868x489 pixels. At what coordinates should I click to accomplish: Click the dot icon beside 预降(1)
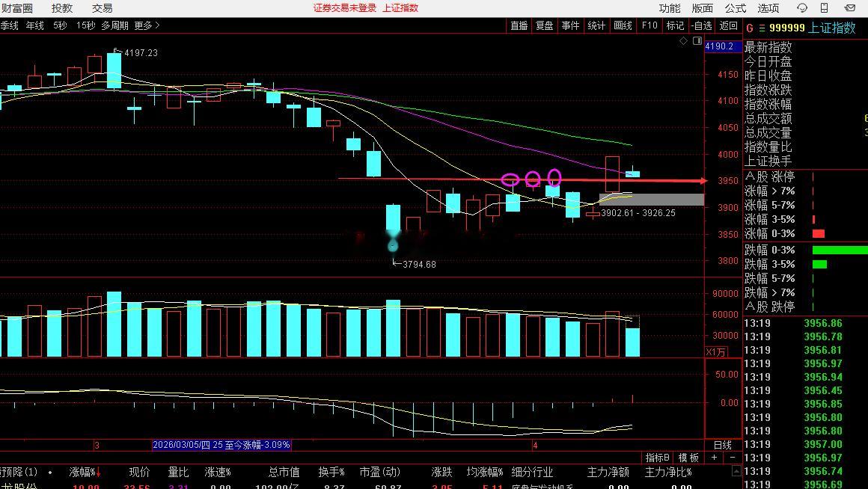coord(50,473)
